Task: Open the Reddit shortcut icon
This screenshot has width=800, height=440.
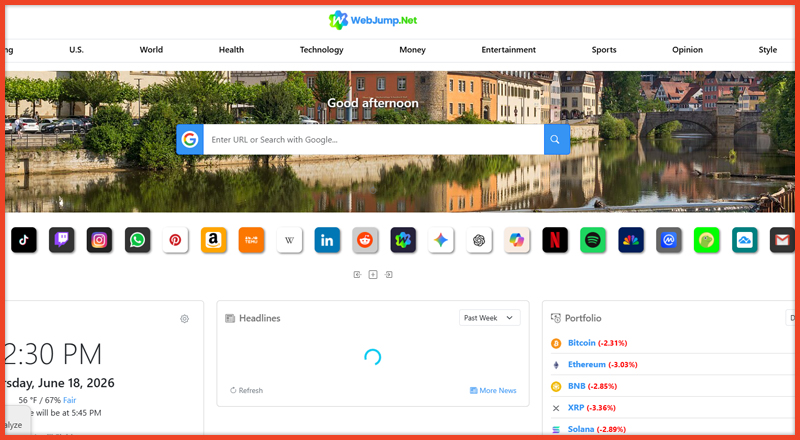Action: tap(365, 240)
